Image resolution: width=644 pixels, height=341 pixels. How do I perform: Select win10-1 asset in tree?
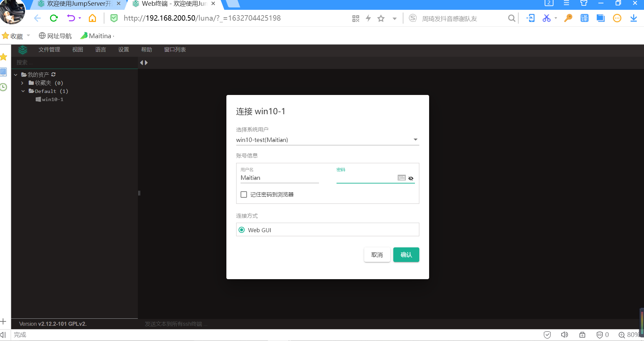[x=50, y=99]
